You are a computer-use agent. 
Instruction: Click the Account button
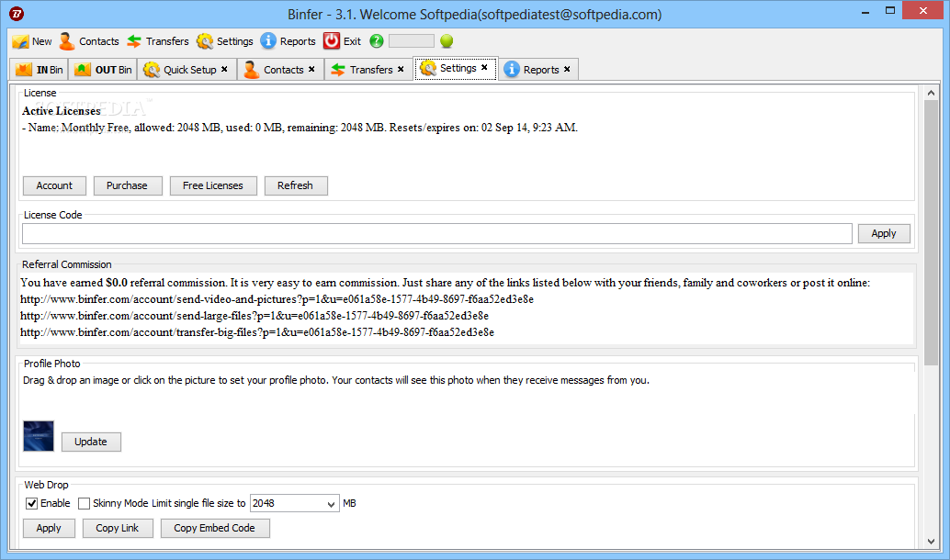point(54,185)
